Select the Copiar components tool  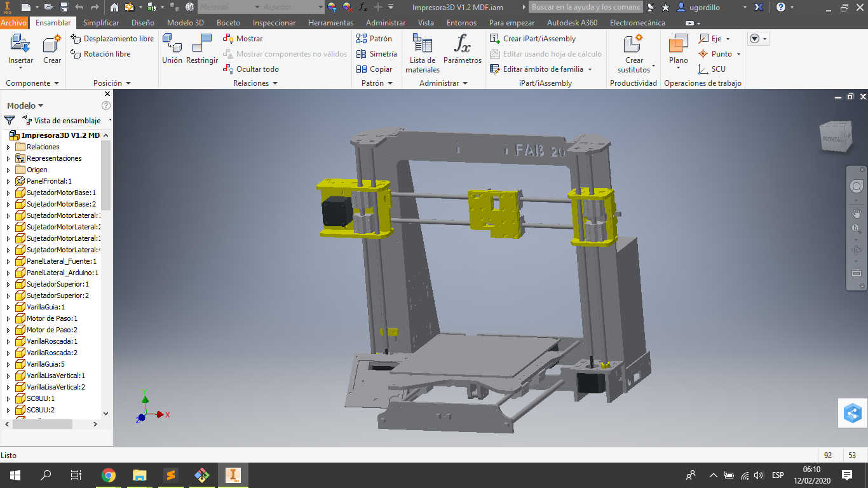[x=374, y=69]
